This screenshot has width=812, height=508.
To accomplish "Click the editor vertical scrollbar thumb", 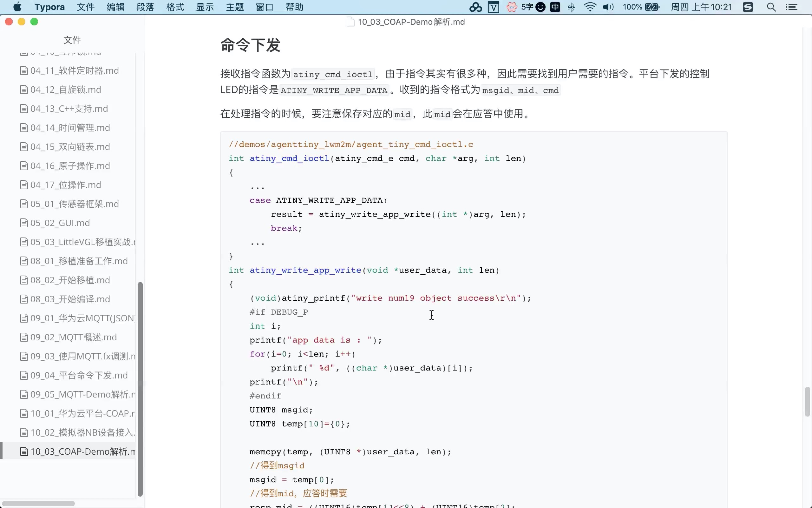I will (808, 402).
